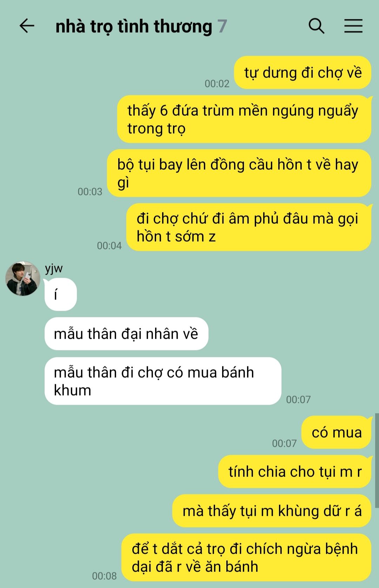Select message 'mẫu thân đi chợ có mua bánh'
Image resolution: width=379 pixels, height=588 pixels.
click(163, 381)
